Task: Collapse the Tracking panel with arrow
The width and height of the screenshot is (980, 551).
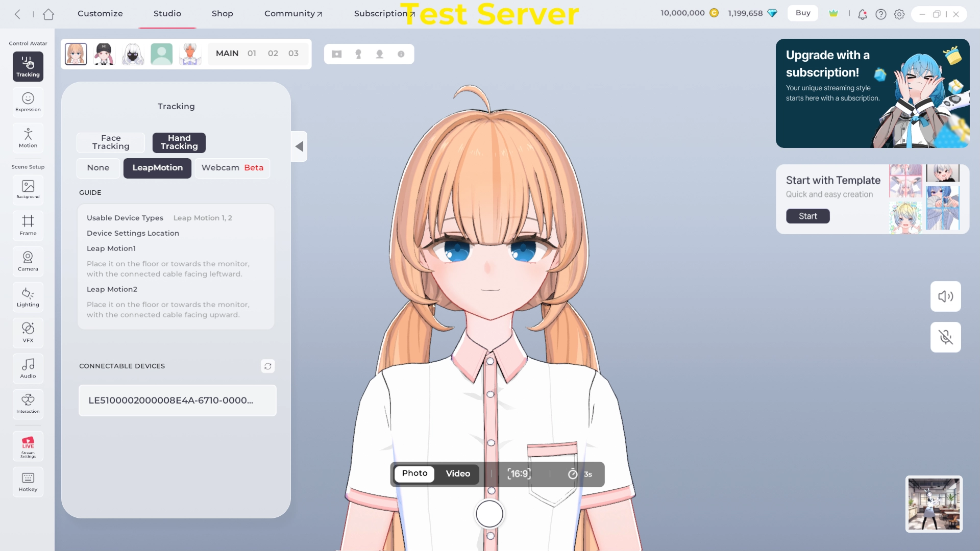Action: click(300, 147)
